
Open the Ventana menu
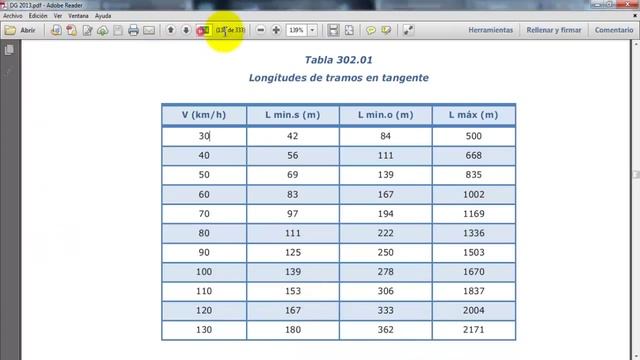point(78,16)
